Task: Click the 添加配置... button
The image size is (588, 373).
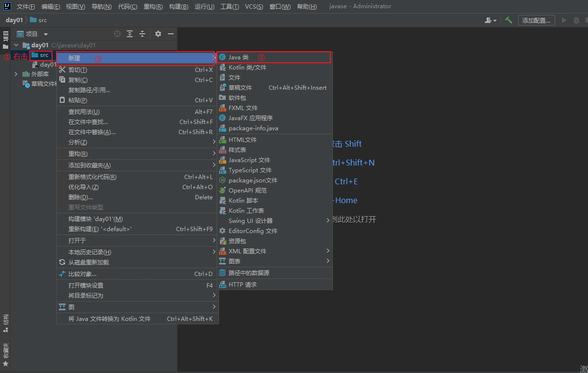Action: click(536, 20)
